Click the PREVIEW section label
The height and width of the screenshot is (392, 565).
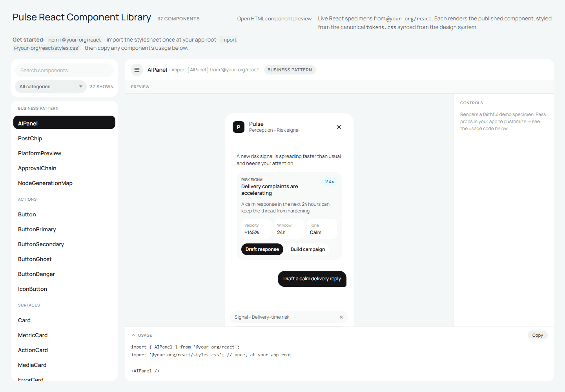click(x=140, y=87)
